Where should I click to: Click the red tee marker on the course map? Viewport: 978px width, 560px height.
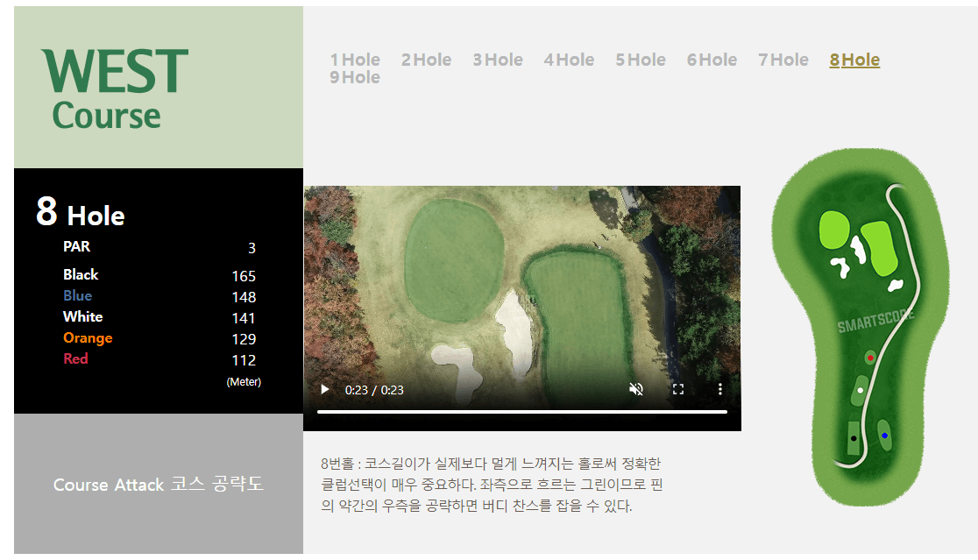870,358
